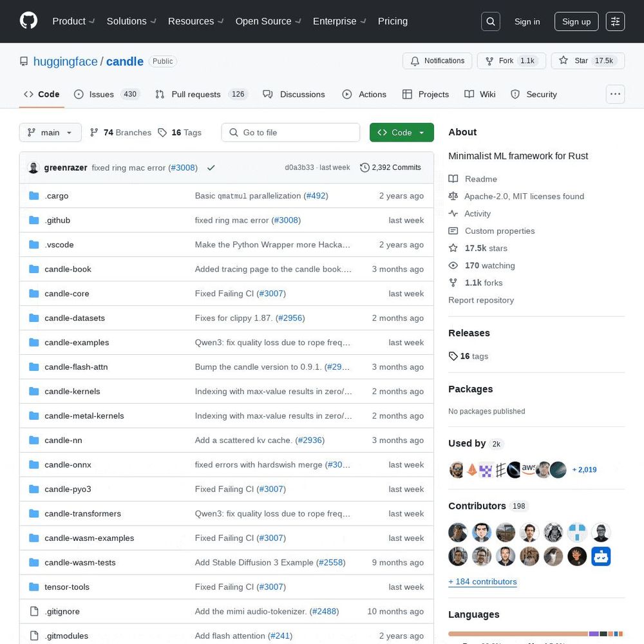The width and height of the screenshot is (644, 644).
Task: Open the candle-wasm-tests folder
Action: pos(80,562)
